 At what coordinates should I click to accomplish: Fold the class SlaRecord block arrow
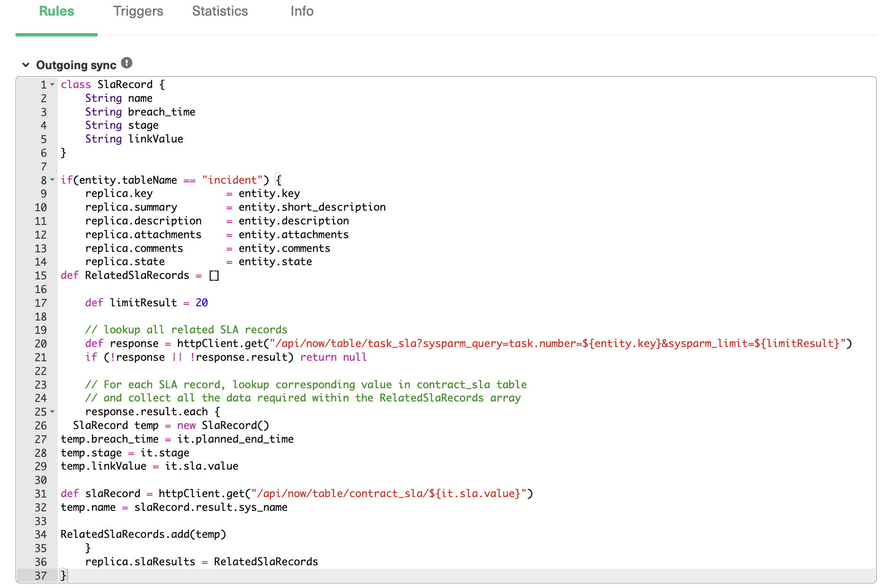click(53, 85)
